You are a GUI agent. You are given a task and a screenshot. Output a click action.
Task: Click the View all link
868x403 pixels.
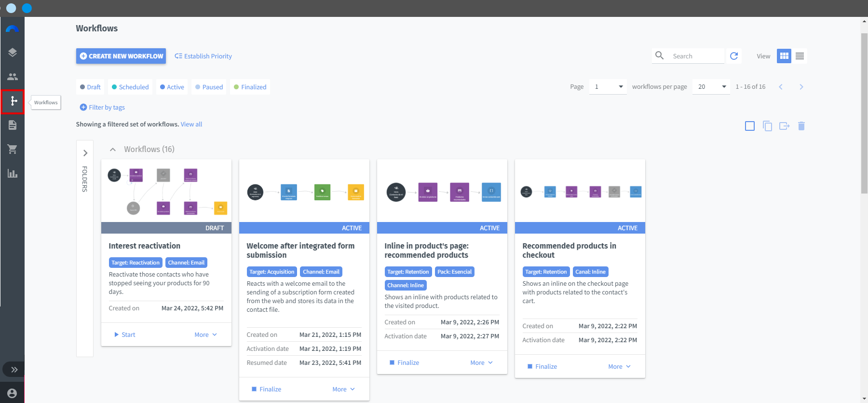(191, 124)
